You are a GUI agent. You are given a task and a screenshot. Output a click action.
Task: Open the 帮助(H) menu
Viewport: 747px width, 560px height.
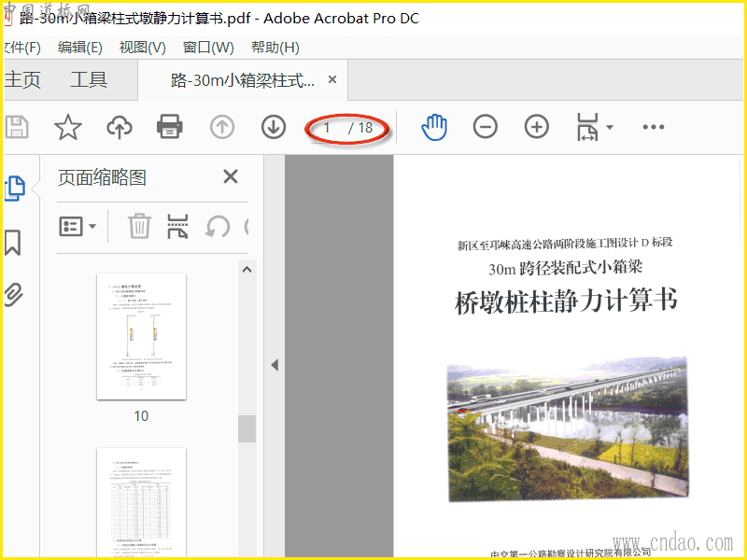coord(275,48)
